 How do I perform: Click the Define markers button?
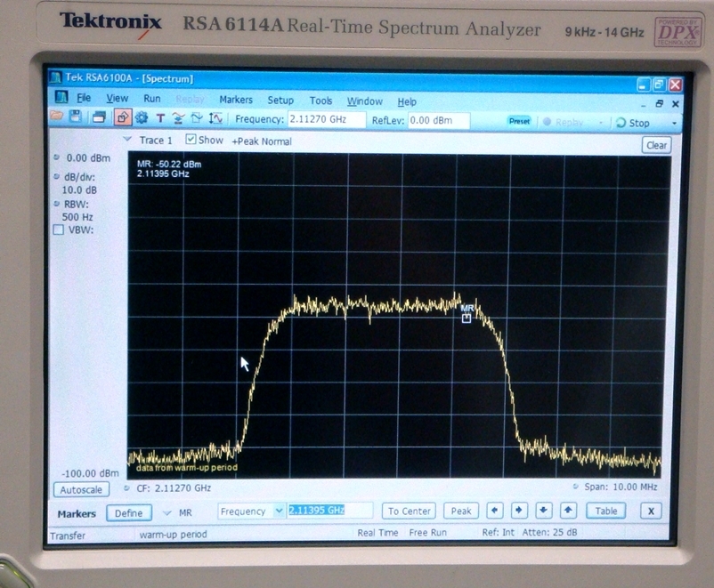click(x=128, y=513)
